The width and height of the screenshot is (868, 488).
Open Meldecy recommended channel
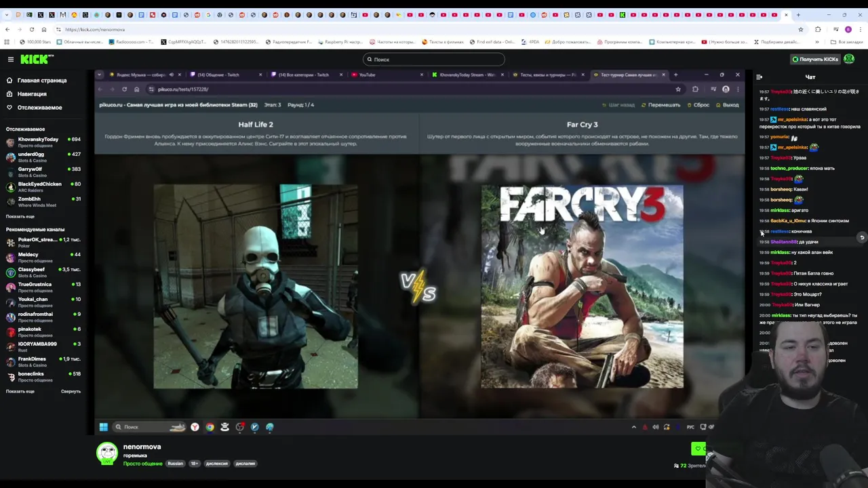pos(43,258)
